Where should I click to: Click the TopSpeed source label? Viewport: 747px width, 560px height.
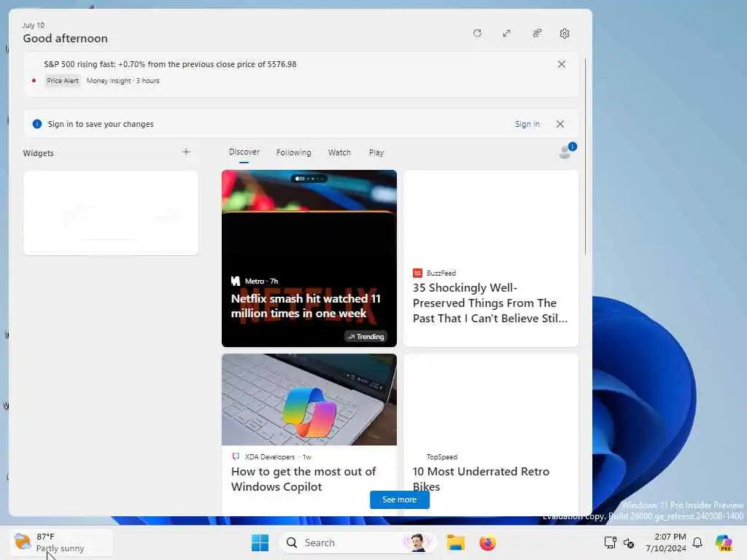[x=441, y=456]
